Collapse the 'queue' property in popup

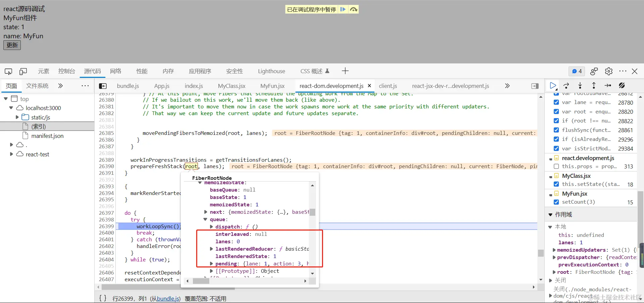[205, 219]
